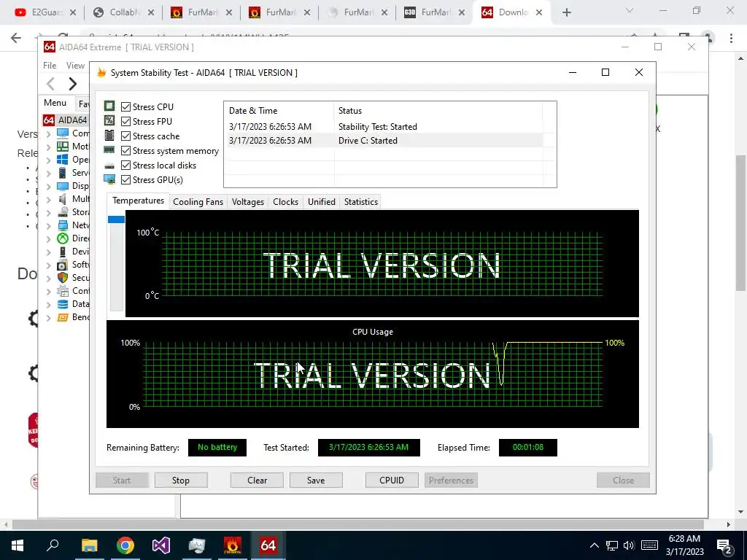The width and height of the screenshot is (747, 560).
Task: Click the Stress GPU(s) monitor icon
Action: pyautogui.click(x=109, y=179)
